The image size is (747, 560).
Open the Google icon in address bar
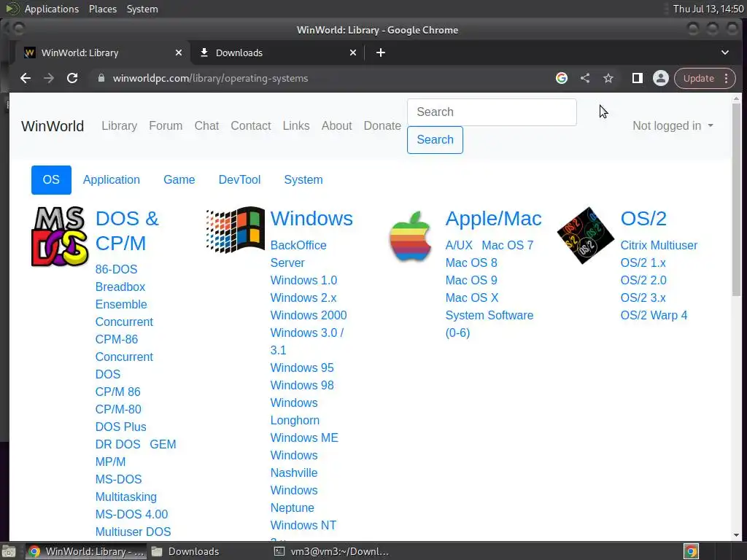coord(562,78)
